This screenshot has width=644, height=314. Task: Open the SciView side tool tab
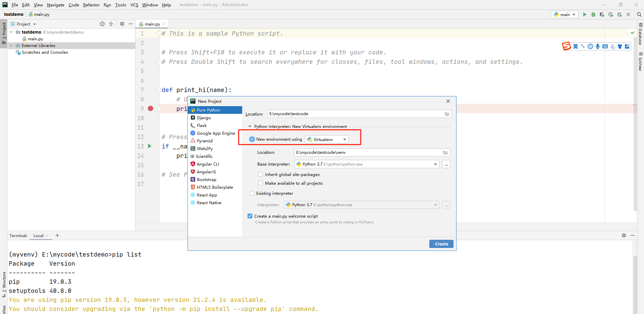click(x=640, y=61)
